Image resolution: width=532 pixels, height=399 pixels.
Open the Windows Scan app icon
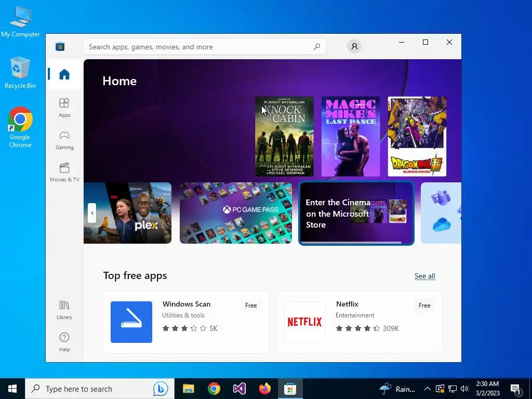coord(131,322)
